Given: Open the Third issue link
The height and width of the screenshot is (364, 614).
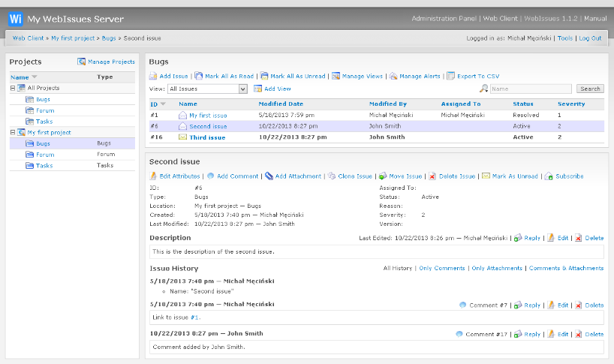Looking at the screenshot, I should [207, 137].
